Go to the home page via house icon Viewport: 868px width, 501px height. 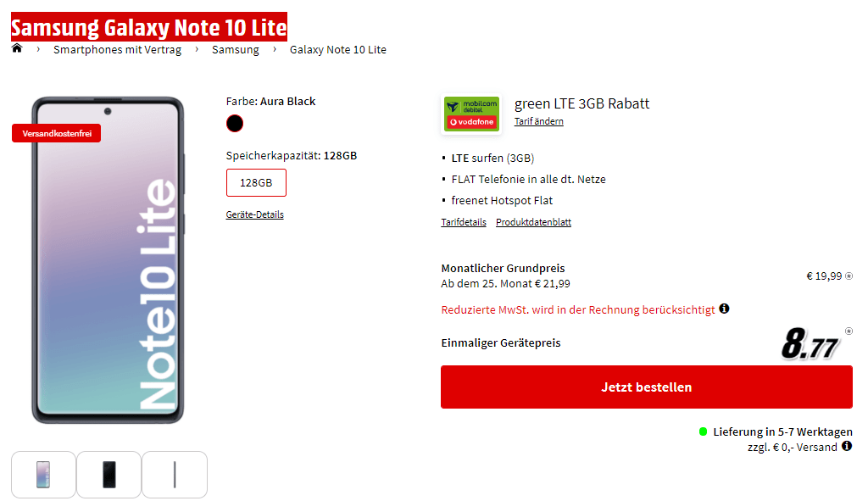coord(17,48)
